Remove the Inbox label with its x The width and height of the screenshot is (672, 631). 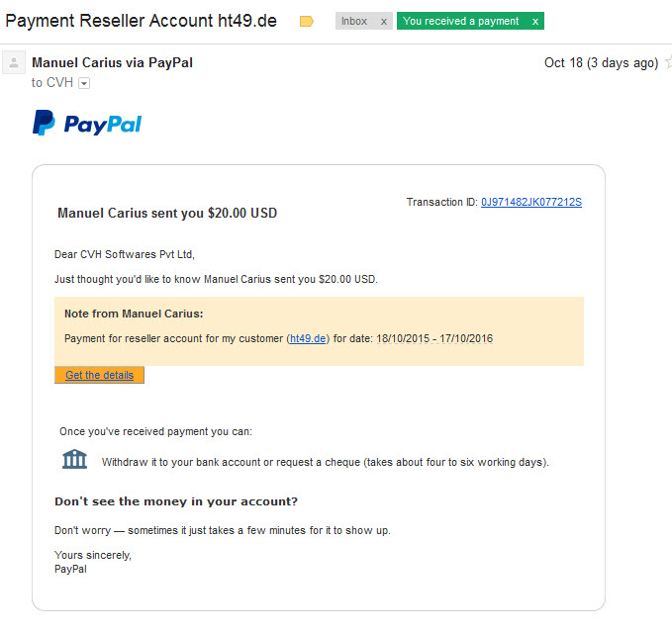point(384,22)
